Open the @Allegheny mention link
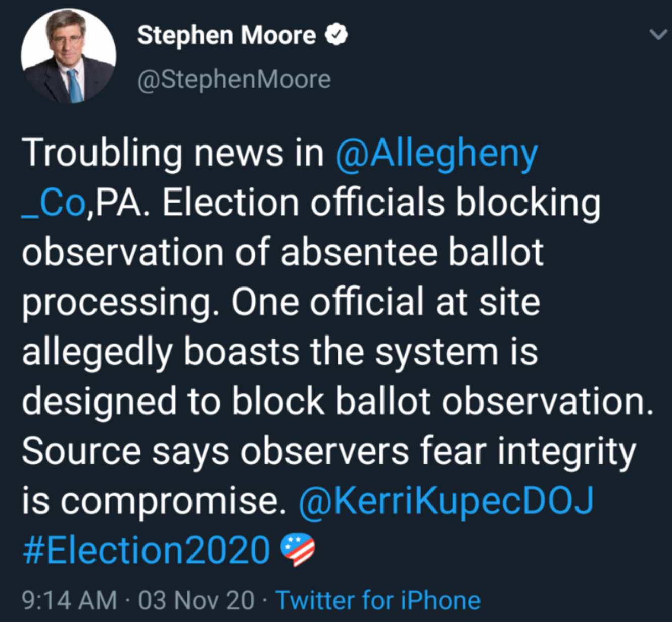 point(437,153)
